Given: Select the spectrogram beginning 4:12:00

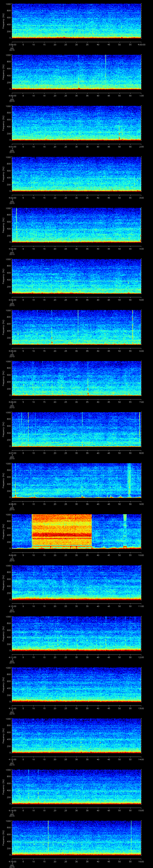Looking at the screenshot, I should pos(77,685).
